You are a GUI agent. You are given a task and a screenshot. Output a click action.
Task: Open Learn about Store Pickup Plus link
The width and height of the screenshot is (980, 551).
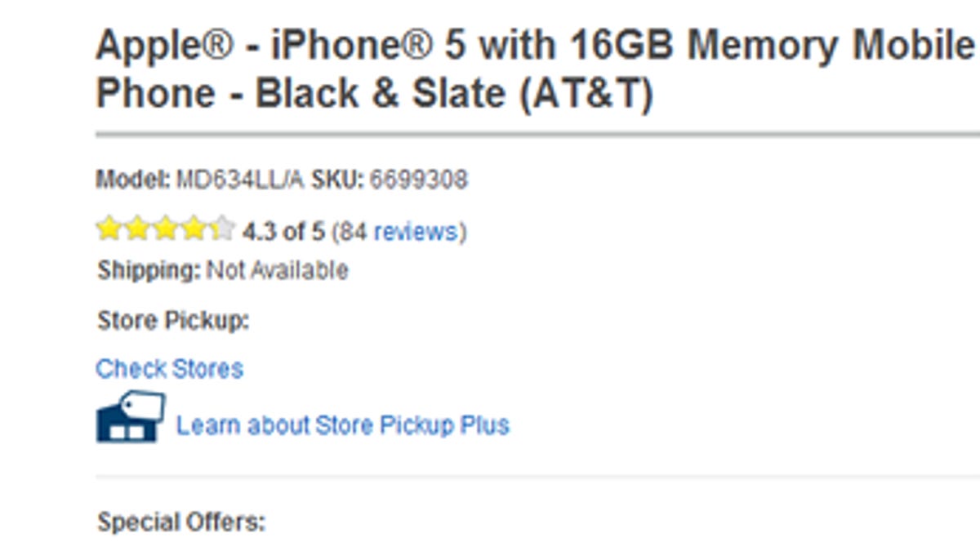(x=343, y=425)
